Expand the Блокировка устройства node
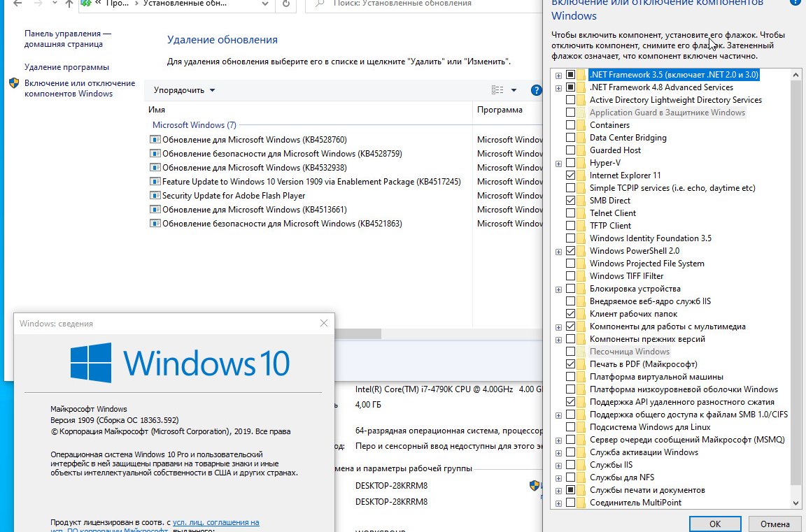 point(559,289)
